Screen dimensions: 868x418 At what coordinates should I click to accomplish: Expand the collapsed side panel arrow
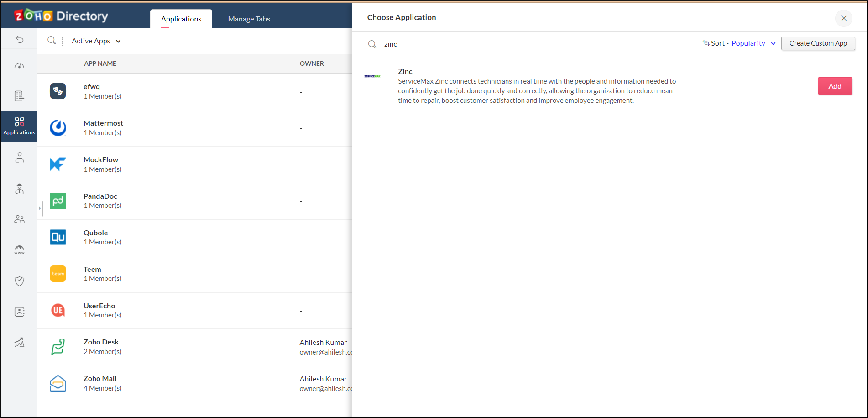tap(40, 208)
